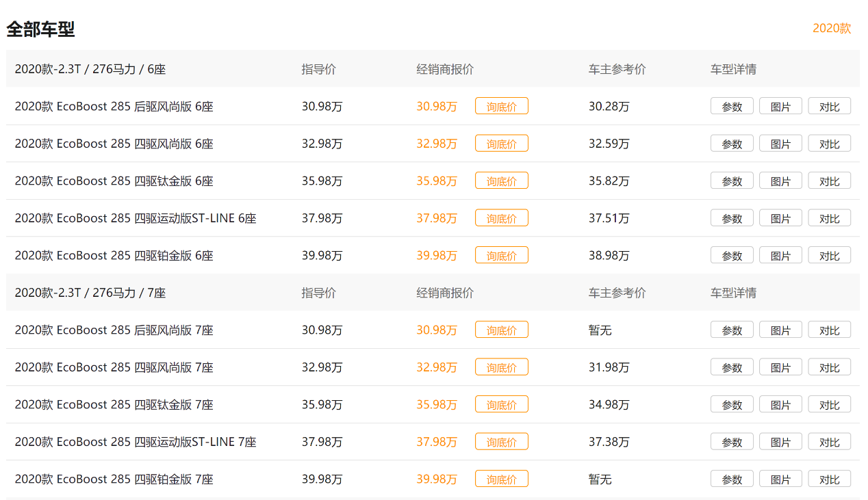Open model 2020款 EcoBoost 285 四驱铂金版 7座
The image size is (868, 500).
[114, 479]
